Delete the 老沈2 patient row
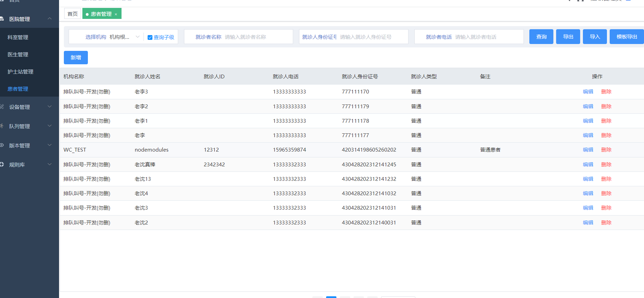 606,223
